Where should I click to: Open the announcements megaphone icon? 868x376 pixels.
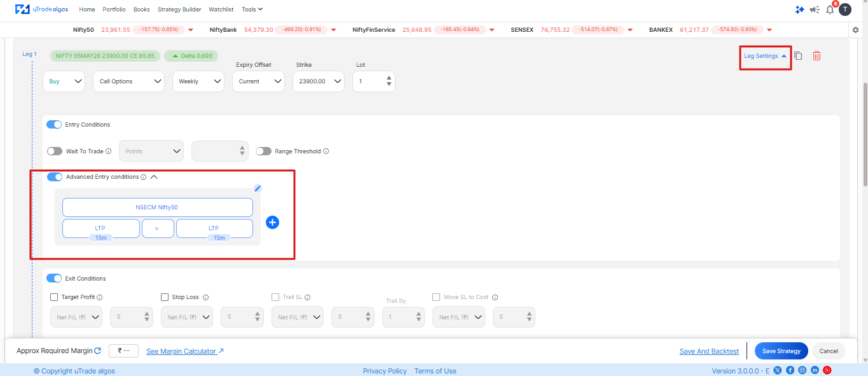815,10
